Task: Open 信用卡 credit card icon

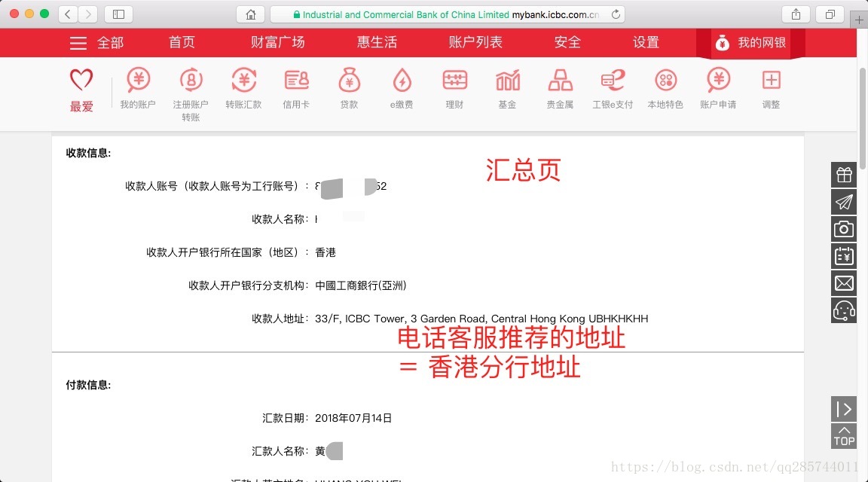Action: click(296, 81)
